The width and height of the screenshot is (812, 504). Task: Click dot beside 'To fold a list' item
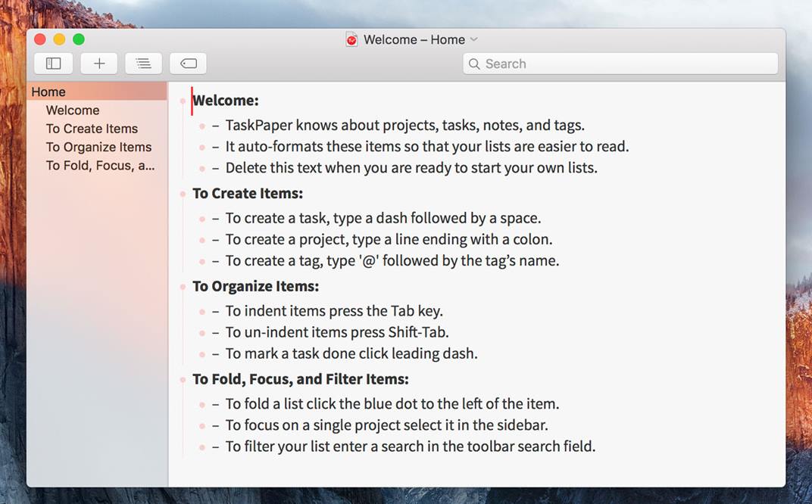[202, 405]
